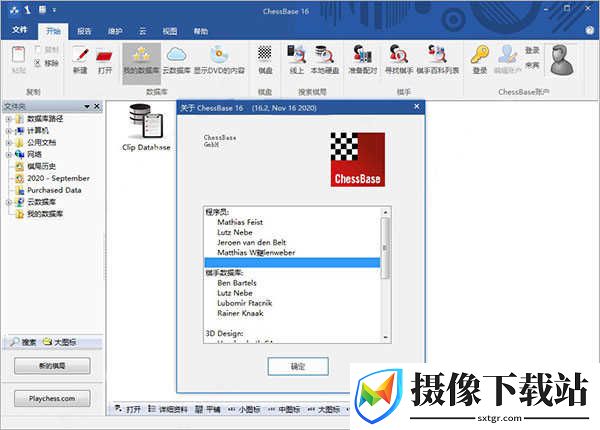600x430 pixels.
Task: Expand the 云数据库 tree node
Action: (9, 202)
